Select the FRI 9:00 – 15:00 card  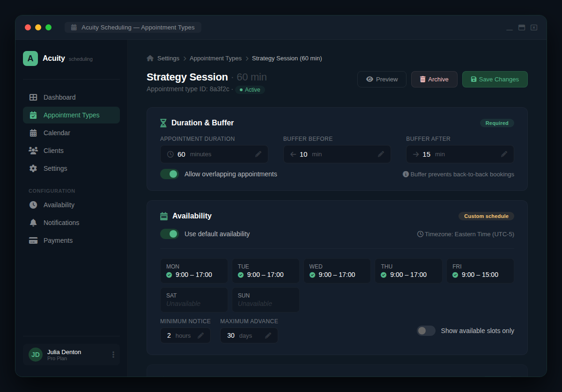coord(480,271)
